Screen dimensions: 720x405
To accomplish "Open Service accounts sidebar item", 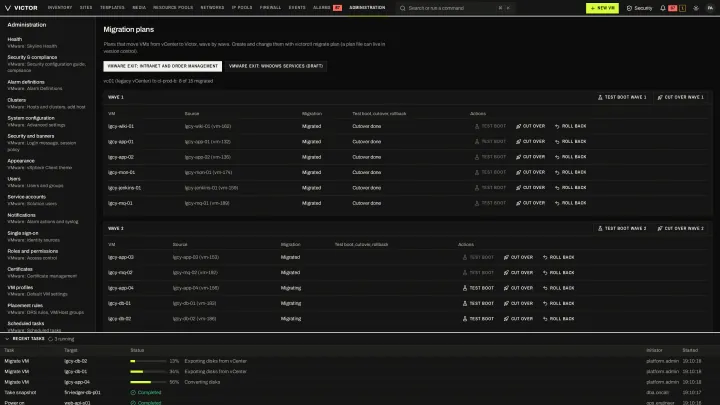I will (47, 200).
